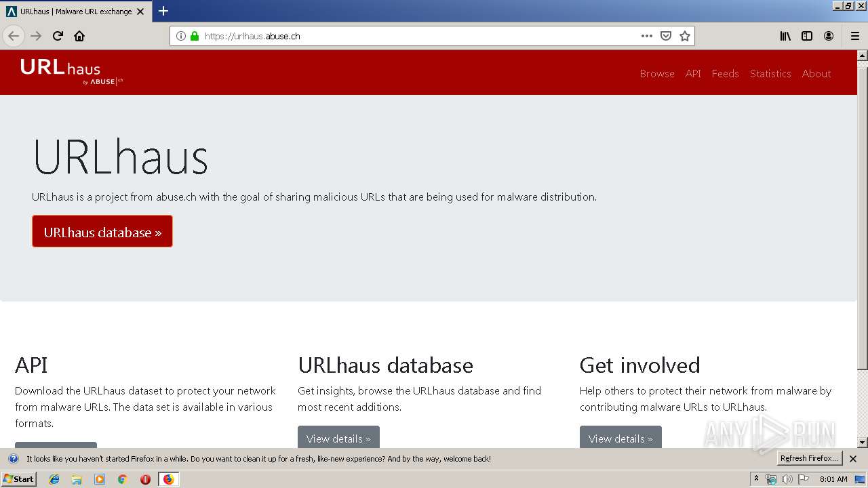
Task: Open the Statistics navigation link
Action: [770, 74]
